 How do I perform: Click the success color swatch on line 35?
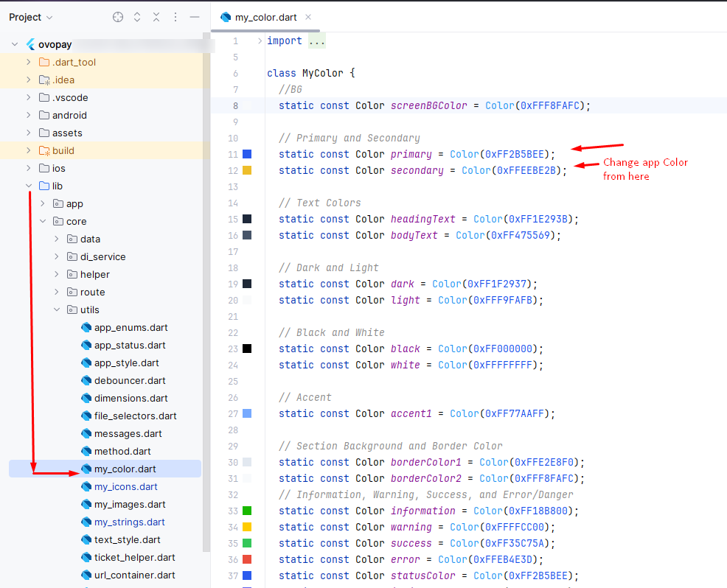pos(247,543)
